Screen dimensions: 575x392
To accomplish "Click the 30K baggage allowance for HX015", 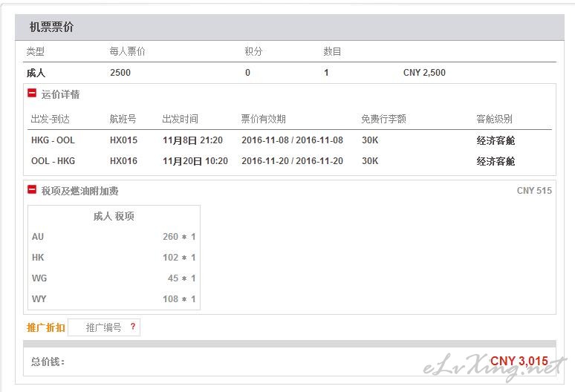I will point(370,140).
